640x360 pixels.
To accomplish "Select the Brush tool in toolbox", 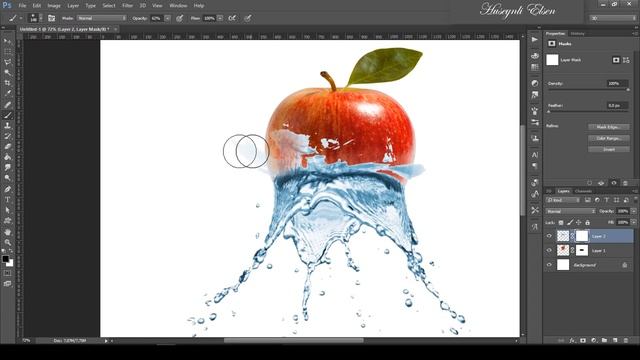I will tap(7, 115).
